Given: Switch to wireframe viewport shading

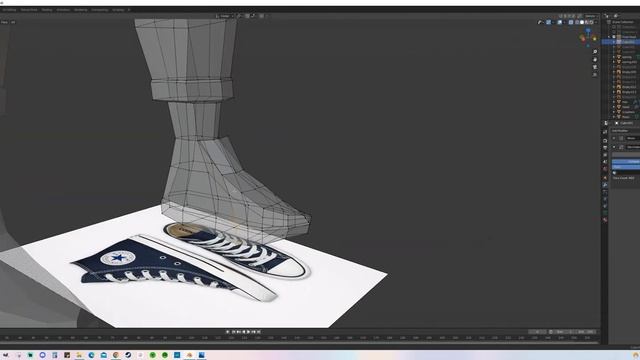Looking at the screenshot, I should [x=577, y=22].
